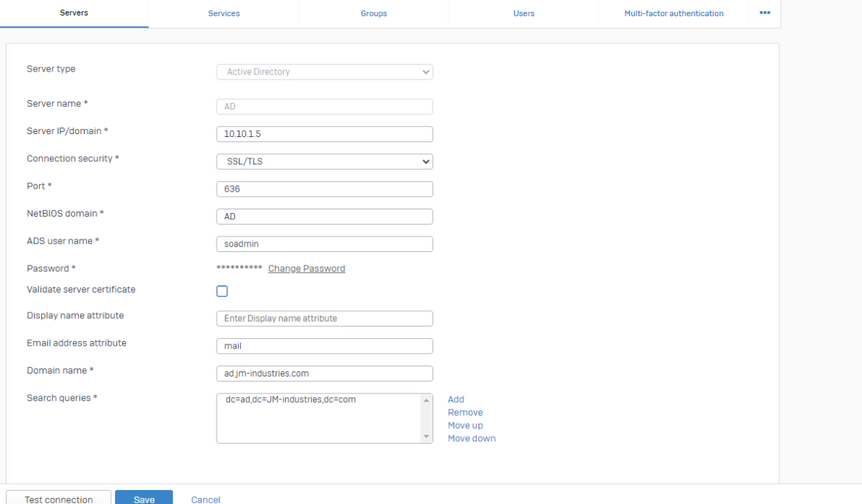Click the Domain name field
This screenshot has height=504, width=862.
[324, 374]
